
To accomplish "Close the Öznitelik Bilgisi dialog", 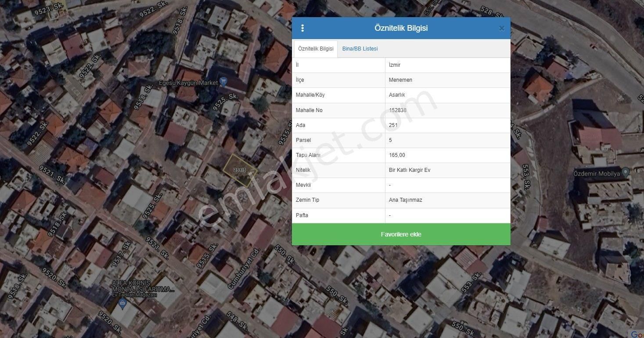I will 501,29.
